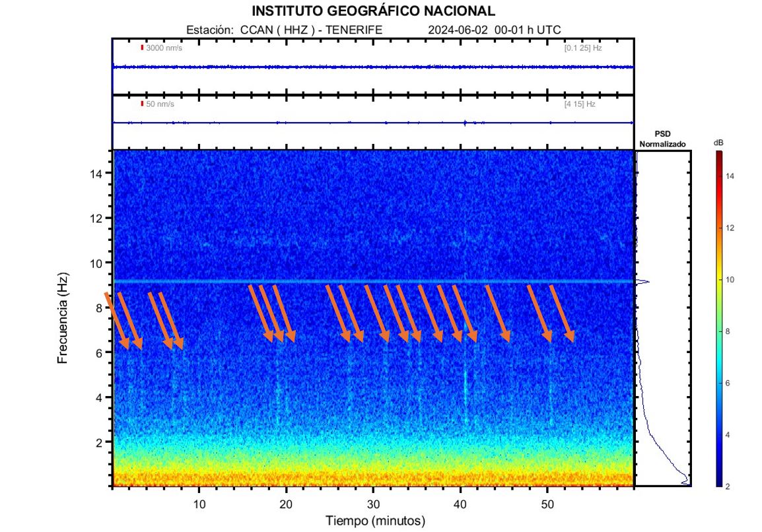Click the Frecuencia (Hz) axis title
The image size is (762, 532).
[x=63, y=318]
